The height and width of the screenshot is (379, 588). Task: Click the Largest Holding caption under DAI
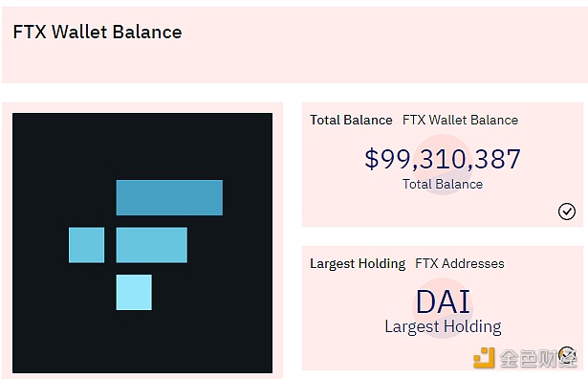coord(443,327)
